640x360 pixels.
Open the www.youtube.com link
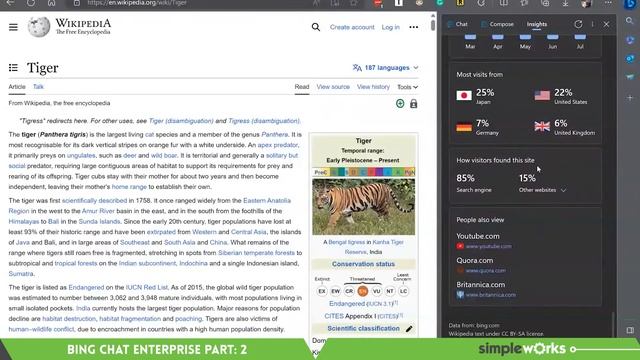click(489, 246)
